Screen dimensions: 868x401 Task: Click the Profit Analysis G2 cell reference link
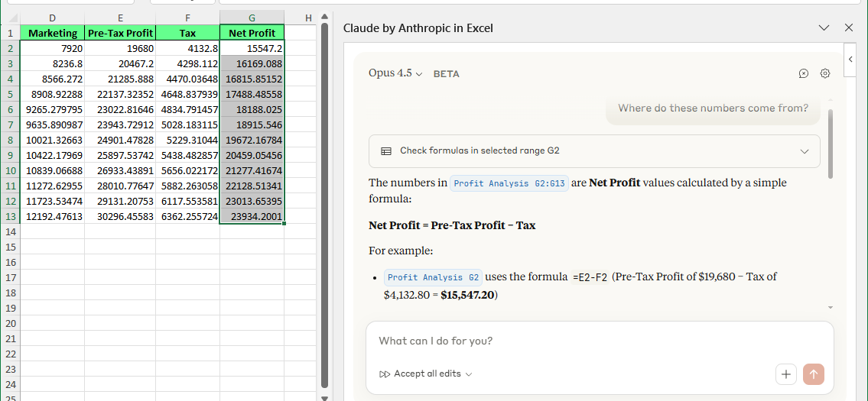[433, 277]
